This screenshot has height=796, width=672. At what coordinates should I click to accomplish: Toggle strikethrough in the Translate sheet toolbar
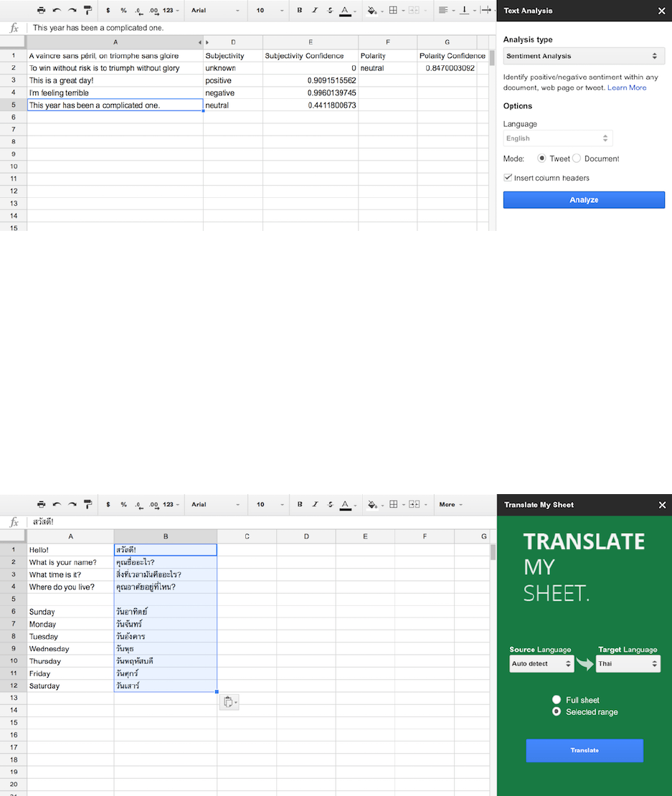click(x=330, y=504)
